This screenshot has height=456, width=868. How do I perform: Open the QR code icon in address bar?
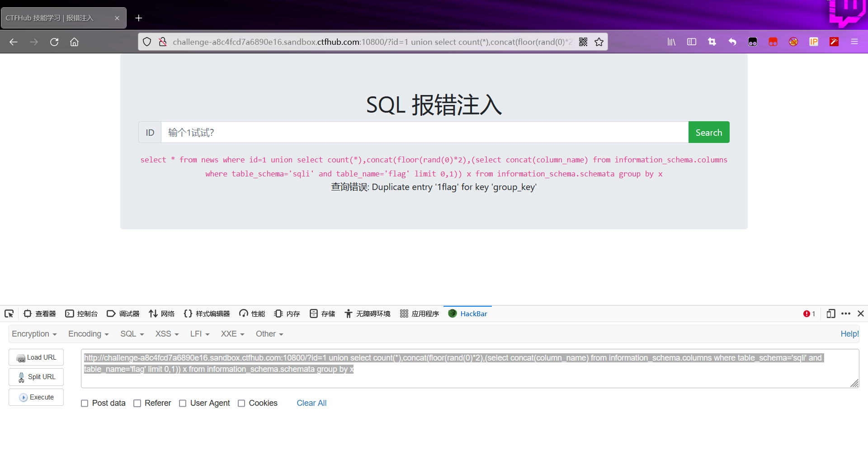click(583, 42)
